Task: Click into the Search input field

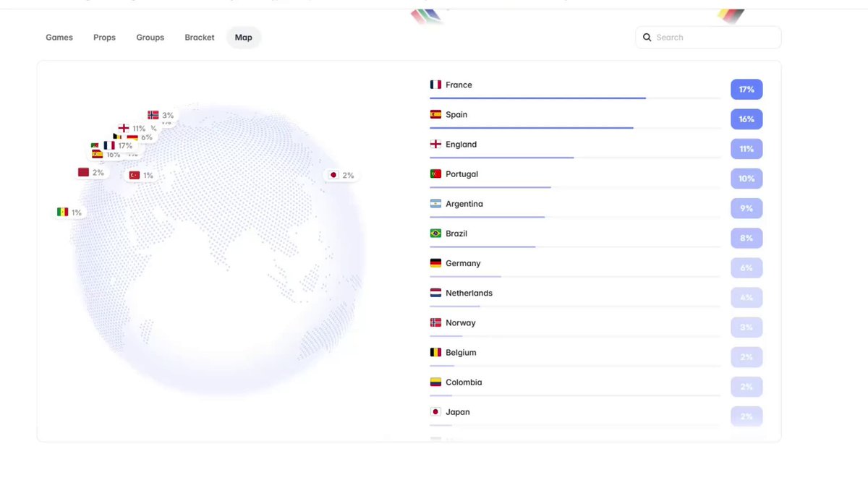Action: [708, 38]
